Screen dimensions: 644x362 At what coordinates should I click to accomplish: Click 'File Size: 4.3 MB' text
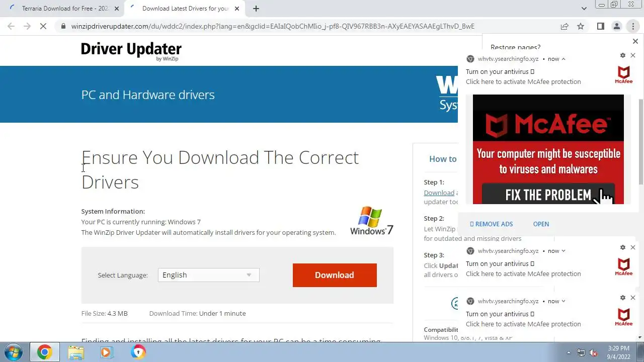click(105, 313)
